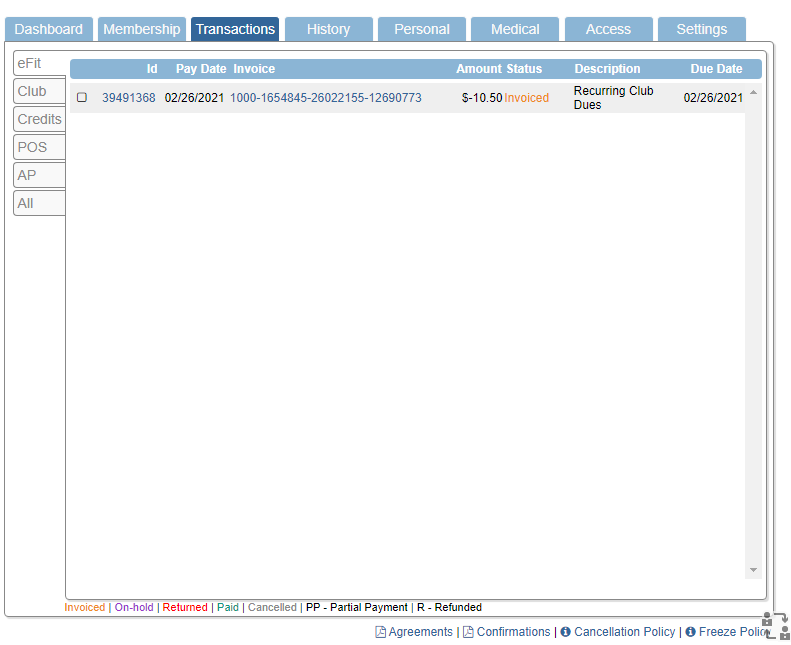The height and width of the screenshot is (645, 791).
Task: Click the Paid legend label
Action: 228,607
